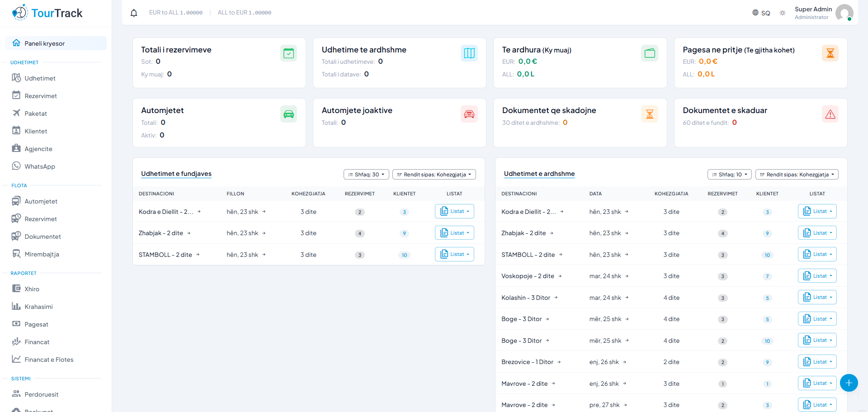
Task: Select the Krahasimi bar chart icon
Action: 16,307
